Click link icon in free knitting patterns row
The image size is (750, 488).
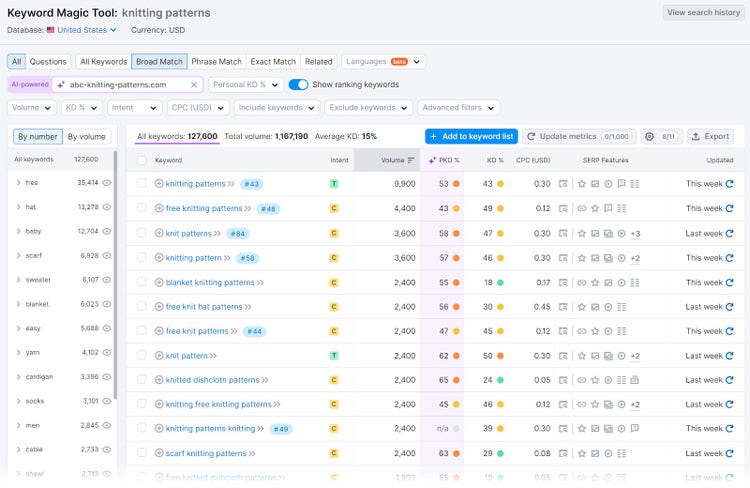pos(582,208)
